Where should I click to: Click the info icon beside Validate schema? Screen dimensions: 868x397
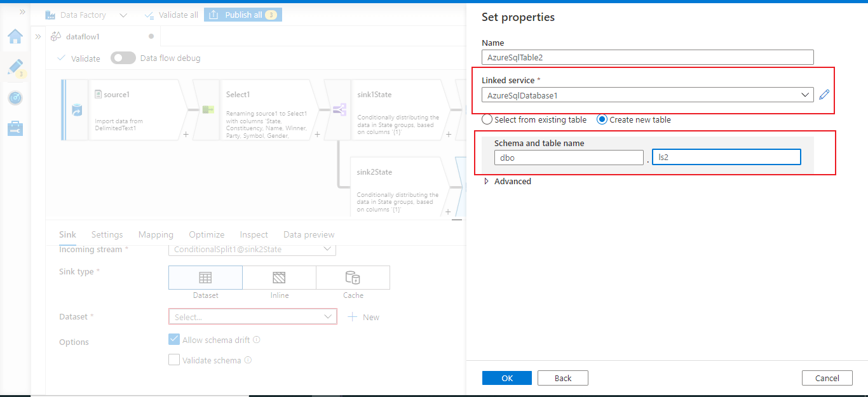coord(248,360)
